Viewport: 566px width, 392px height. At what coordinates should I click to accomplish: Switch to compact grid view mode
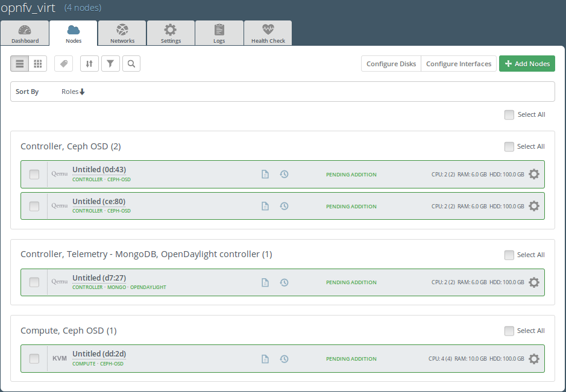(37, 64)
